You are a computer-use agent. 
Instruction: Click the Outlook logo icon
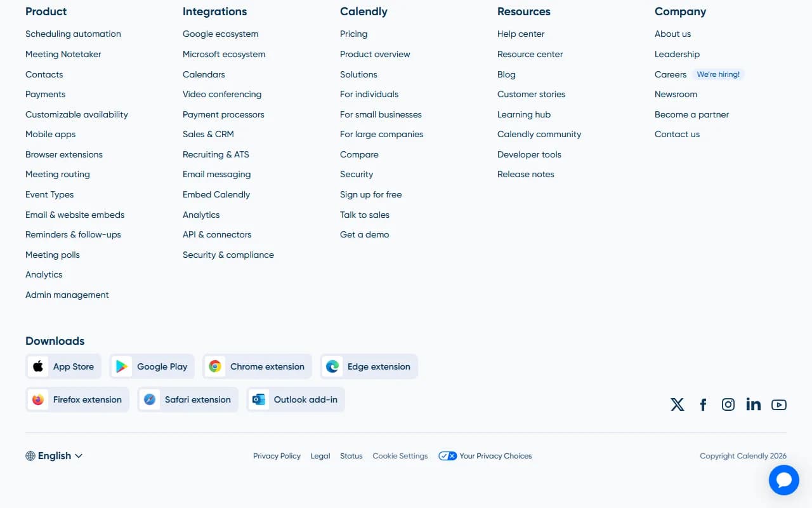click(x=259, y=399)
